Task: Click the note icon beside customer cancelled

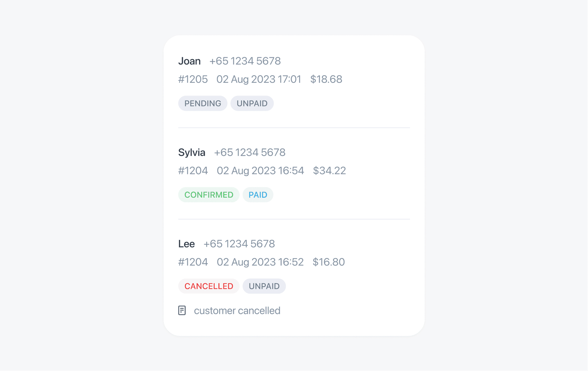Action: [182, 310]
